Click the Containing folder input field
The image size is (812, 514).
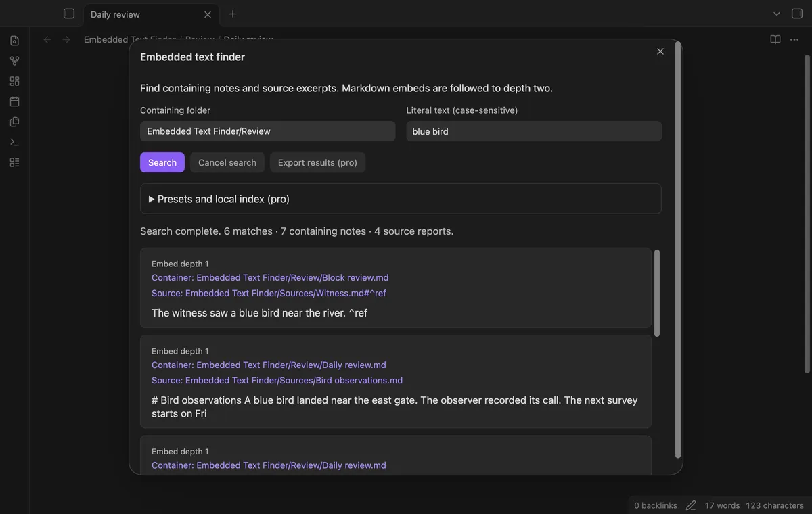(x=268, y=131)
